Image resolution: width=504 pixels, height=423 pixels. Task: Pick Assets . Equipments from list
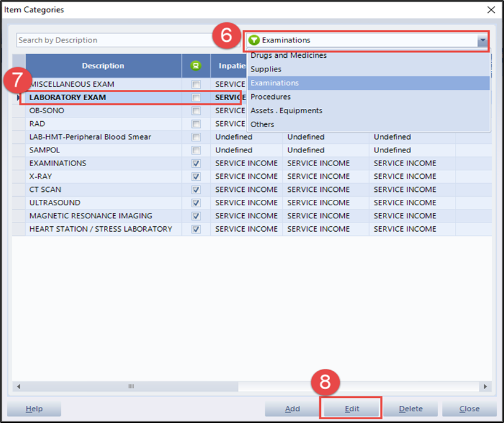pyautogui.click(x=286, y=111)
